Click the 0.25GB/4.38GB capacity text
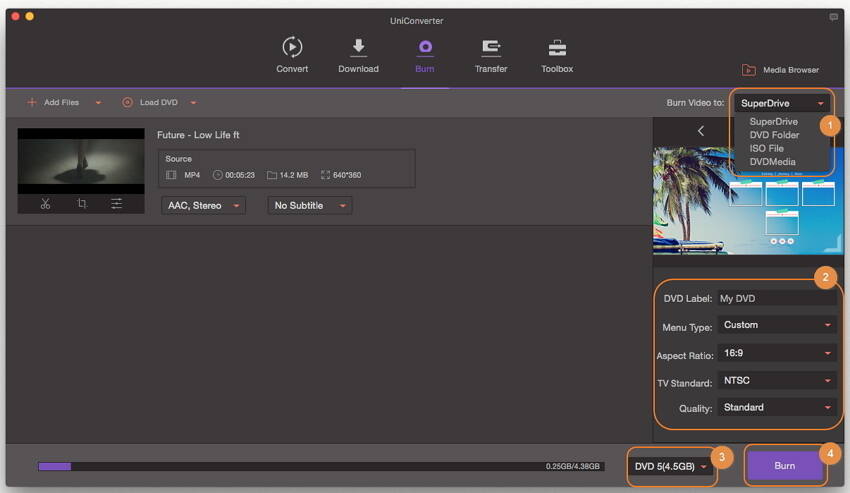 (x=572, y=466)
